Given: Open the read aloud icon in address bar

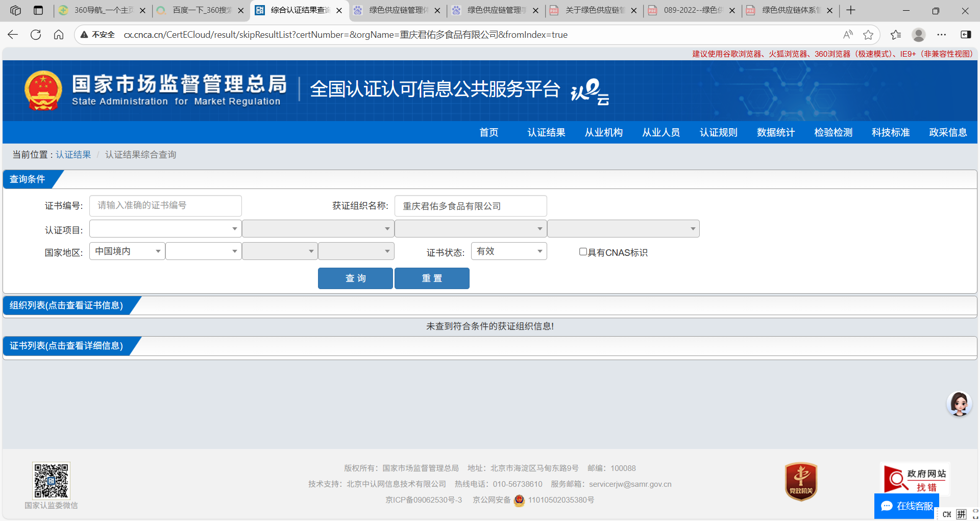Looking at the screenshot, I should (x=848, y=35).
